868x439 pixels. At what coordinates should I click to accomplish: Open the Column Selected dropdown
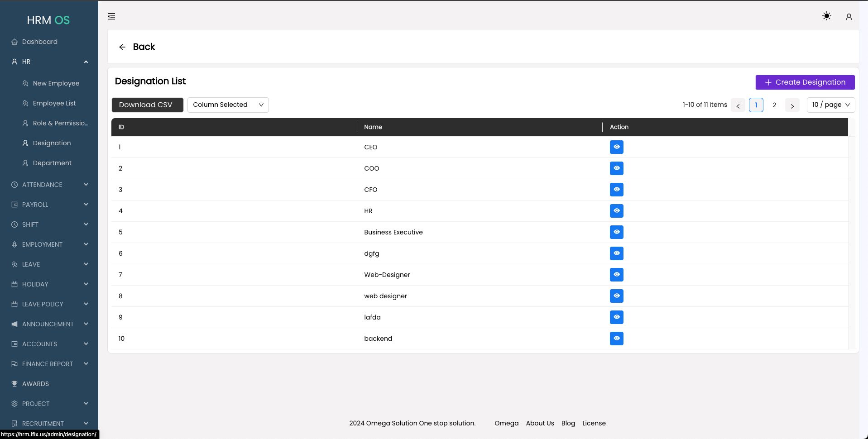tap(228, 105)
